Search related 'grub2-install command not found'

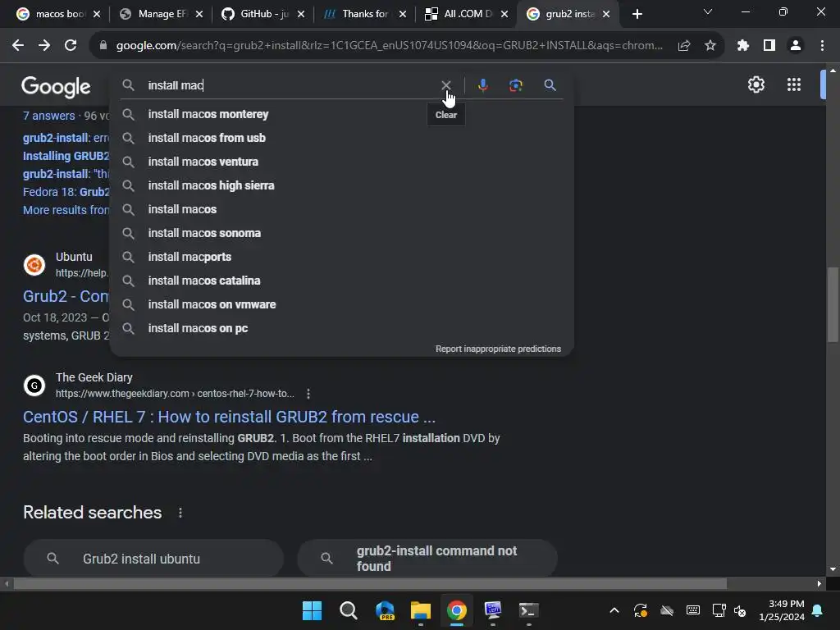point(427,558)
